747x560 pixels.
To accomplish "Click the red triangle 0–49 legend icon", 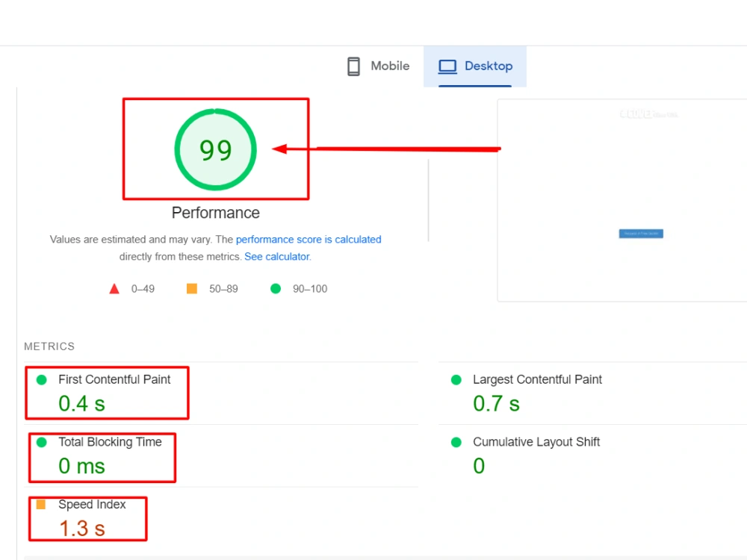I will 114,288.
